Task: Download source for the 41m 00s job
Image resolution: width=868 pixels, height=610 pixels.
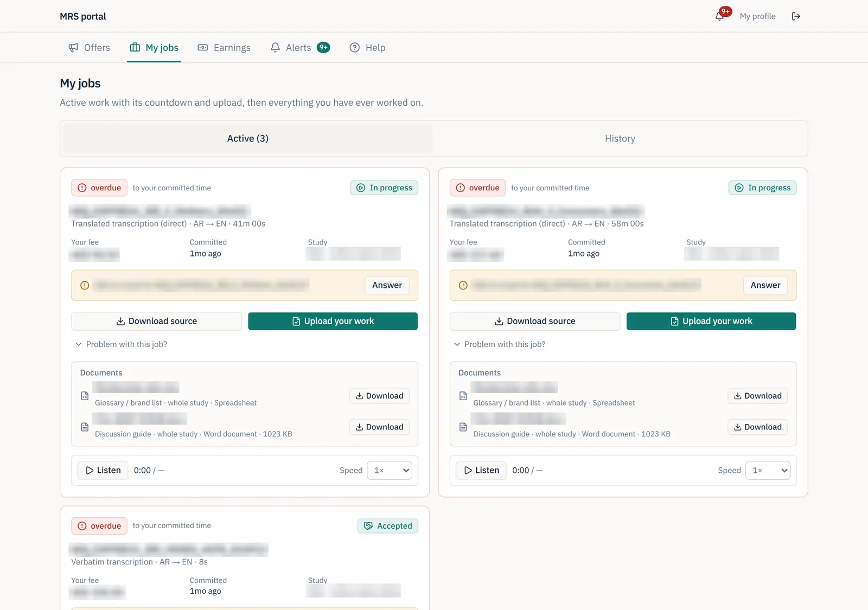Action: click(157, 321)
